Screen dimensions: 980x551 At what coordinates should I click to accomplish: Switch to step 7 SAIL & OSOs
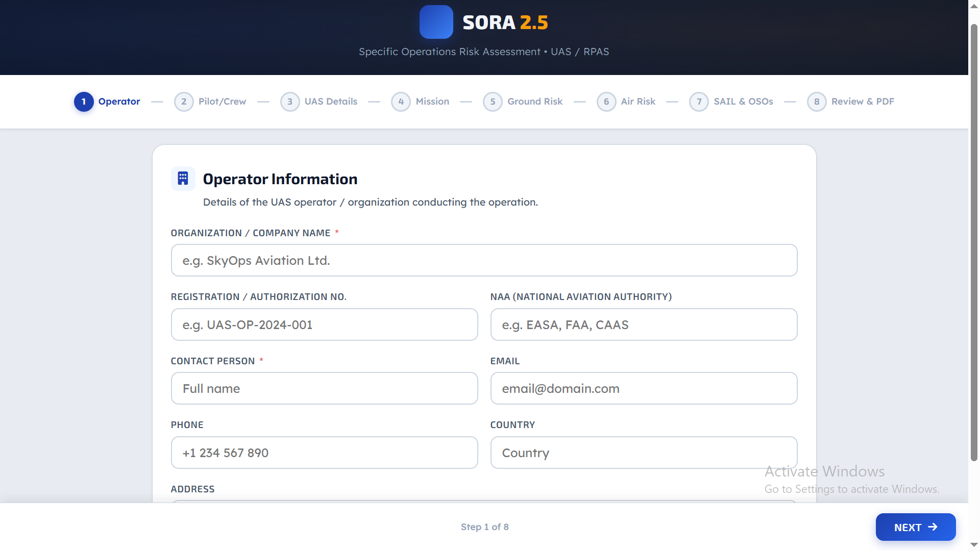(731, 102)
